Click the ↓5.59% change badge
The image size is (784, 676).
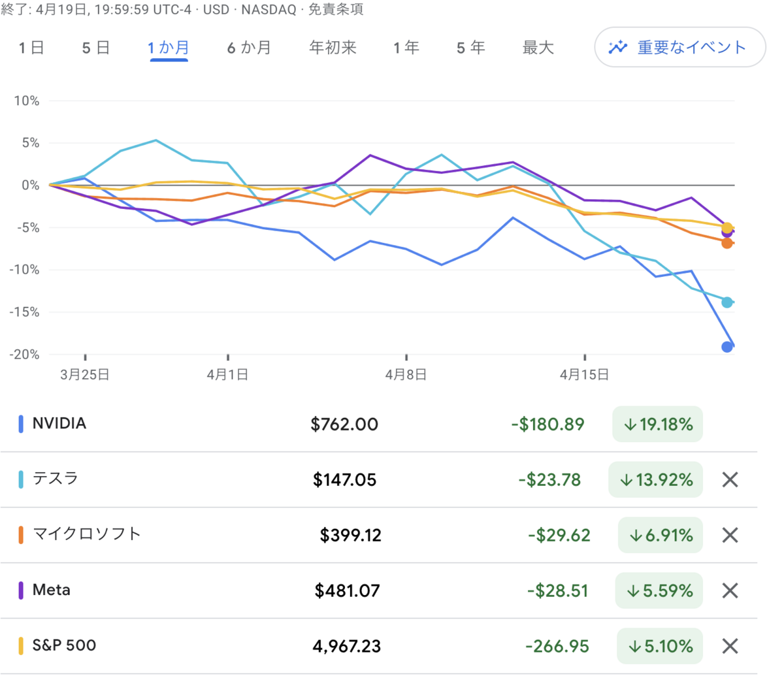coord(659,590)
